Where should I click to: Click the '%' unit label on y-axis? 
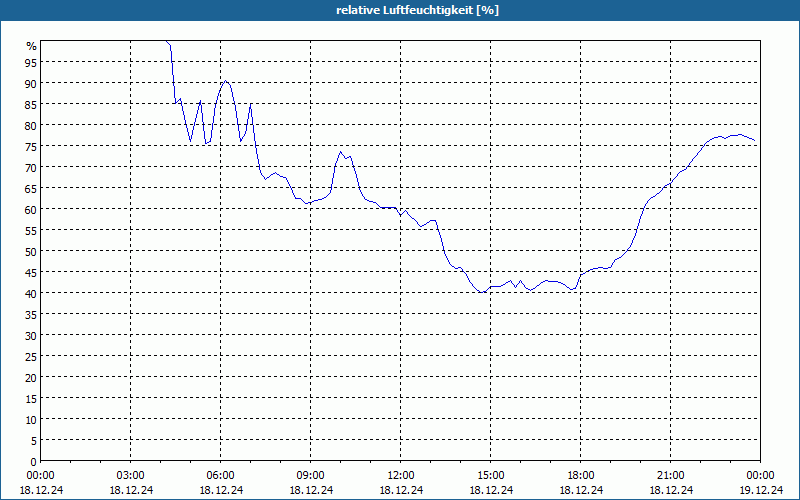(x=32, y=46)
